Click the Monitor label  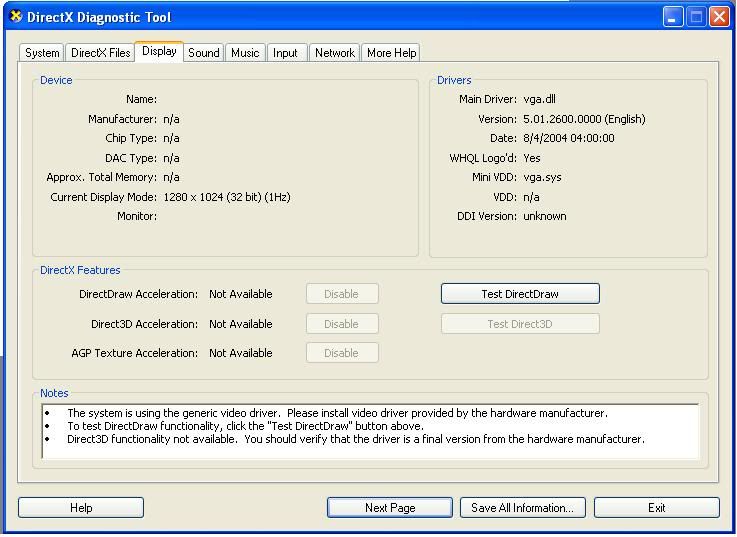(137, 216)
